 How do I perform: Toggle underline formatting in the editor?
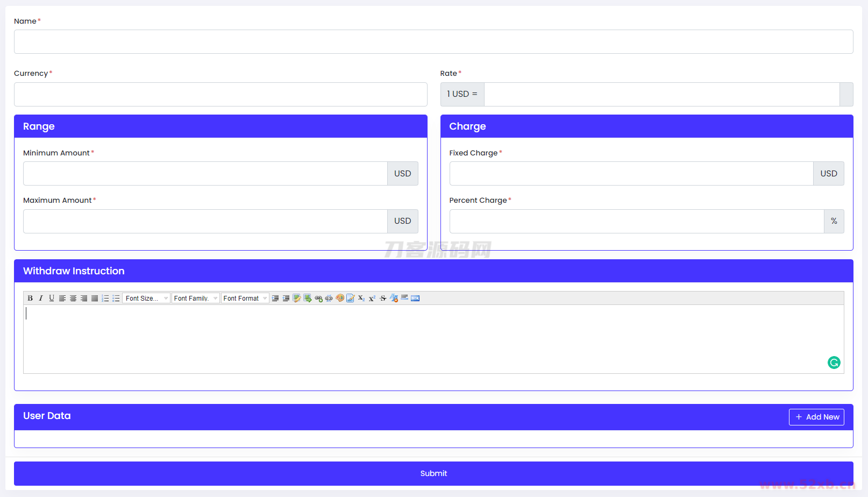point(52,299)
